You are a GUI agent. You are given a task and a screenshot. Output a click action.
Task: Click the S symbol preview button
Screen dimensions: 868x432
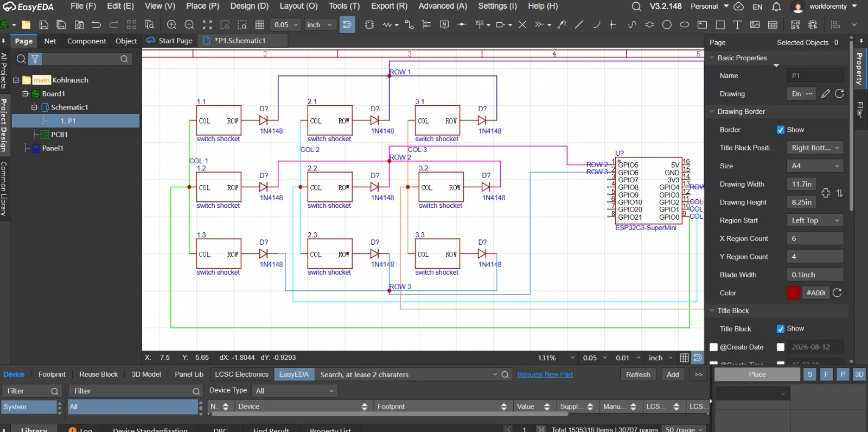click(810, 374)
